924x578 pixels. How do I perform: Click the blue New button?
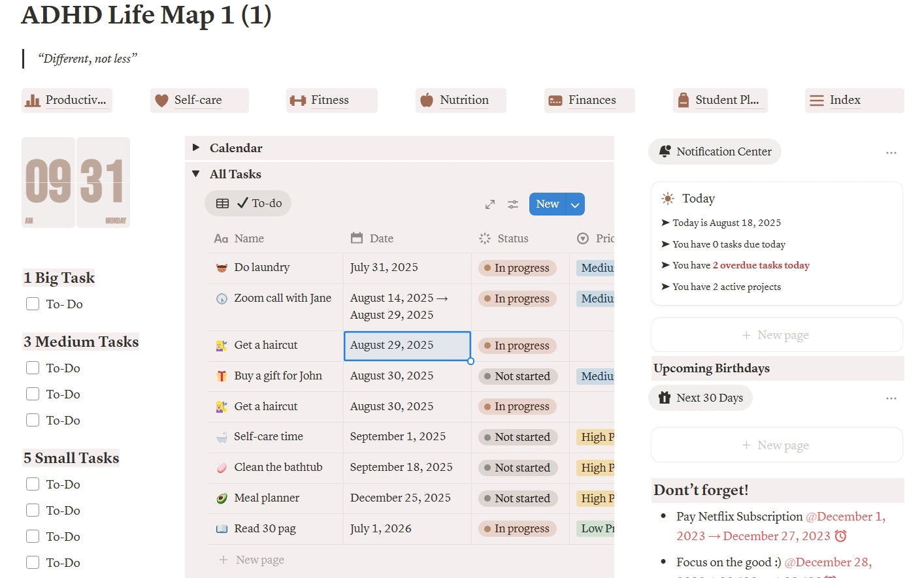point(547,204)
